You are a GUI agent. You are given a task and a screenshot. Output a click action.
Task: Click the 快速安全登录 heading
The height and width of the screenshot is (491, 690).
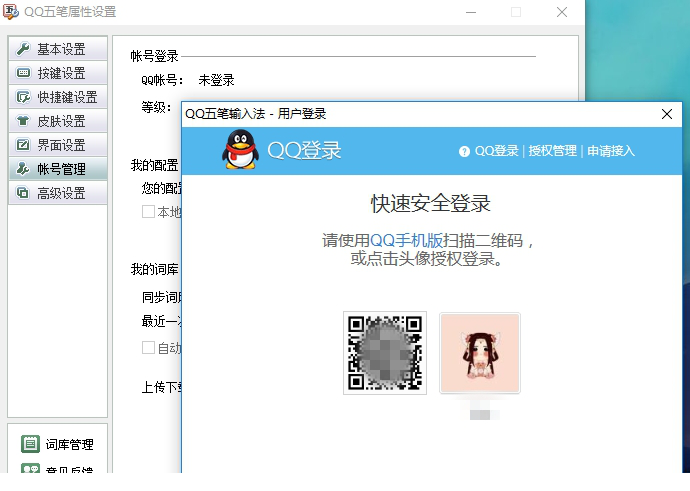point(430,204)
